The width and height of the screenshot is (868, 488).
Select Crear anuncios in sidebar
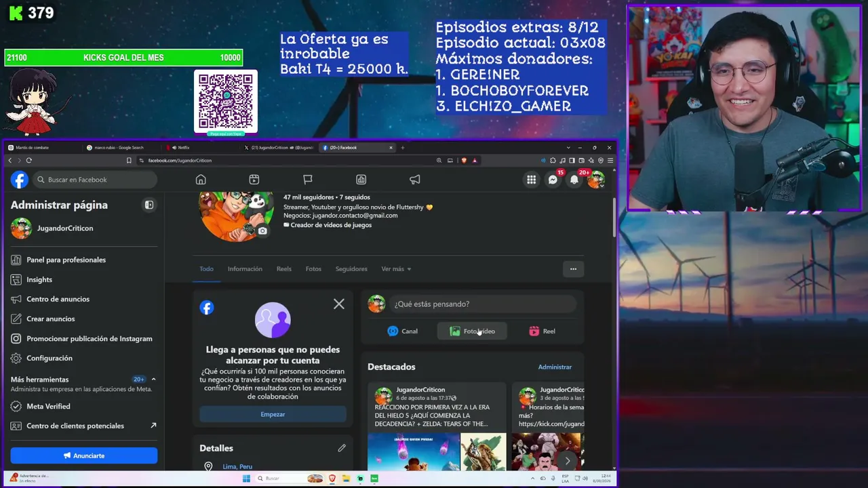point(84,319)
